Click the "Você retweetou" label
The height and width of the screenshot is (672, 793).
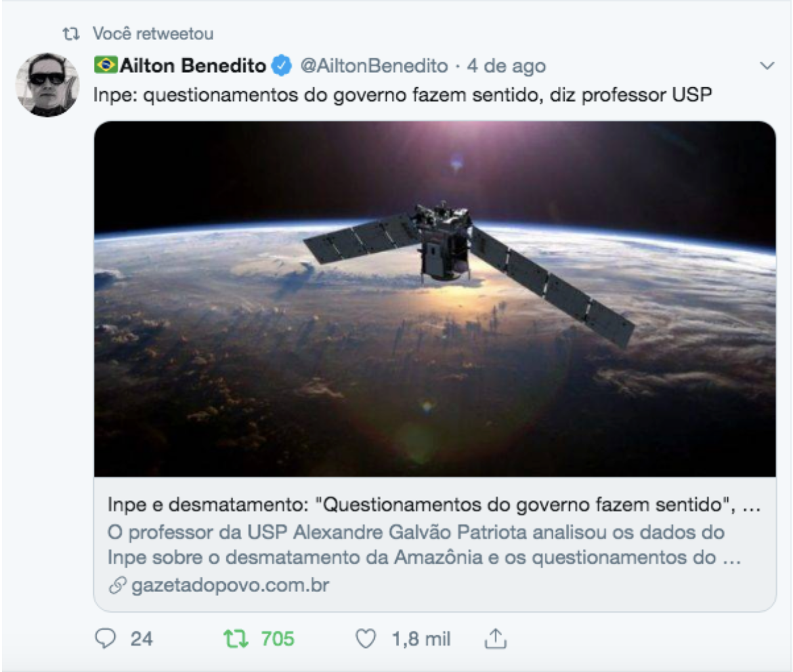[153, 33]
